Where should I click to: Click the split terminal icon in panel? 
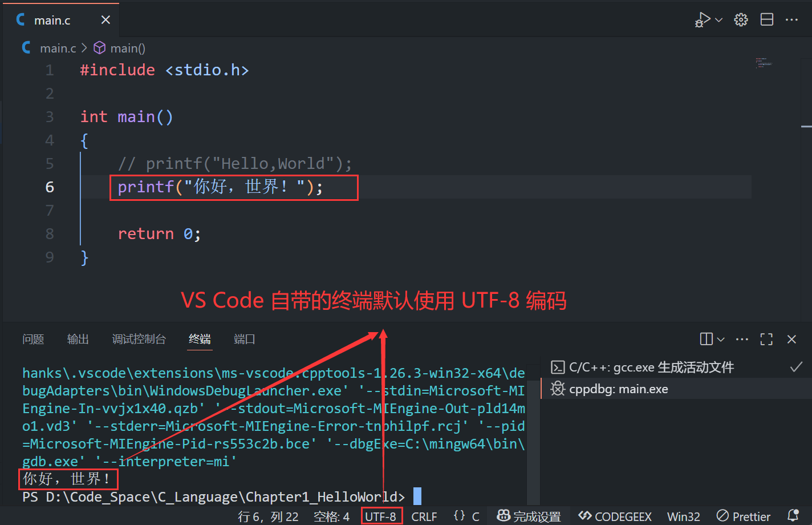707,339
